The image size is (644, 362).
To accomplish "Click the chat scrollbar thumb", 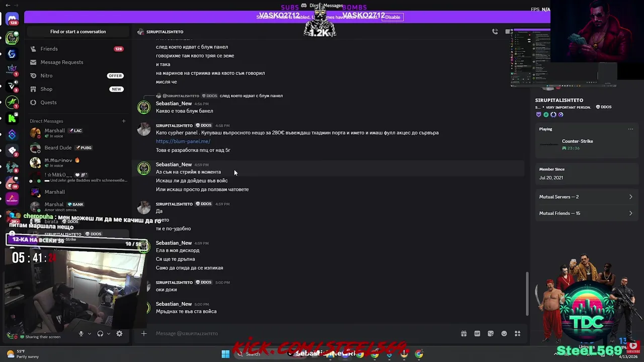I will click(x=527, y=294).
